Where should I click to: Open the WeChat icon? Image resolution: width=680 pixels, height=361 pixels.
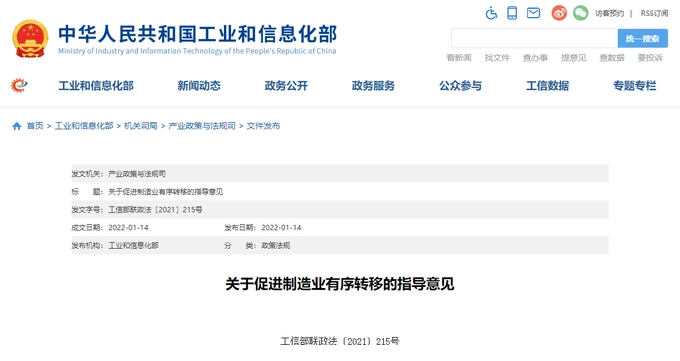(x=580, y=13)
